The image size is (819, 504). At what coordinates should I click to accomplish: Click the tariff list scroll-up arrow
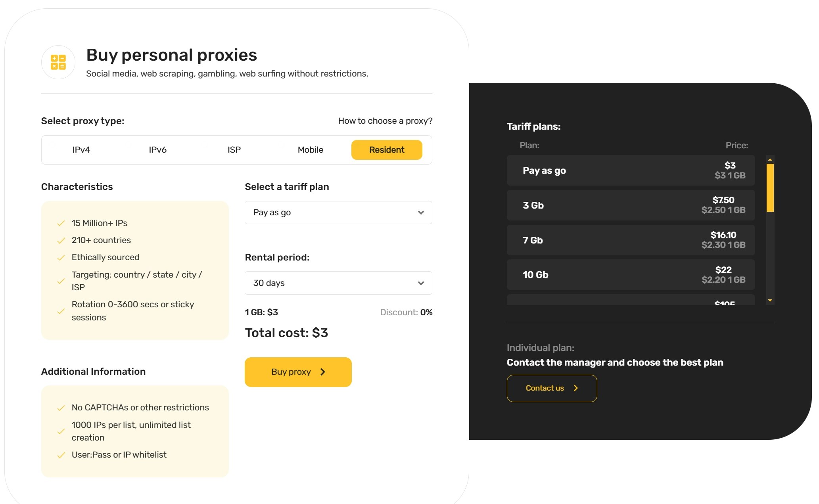pos(770,159)
